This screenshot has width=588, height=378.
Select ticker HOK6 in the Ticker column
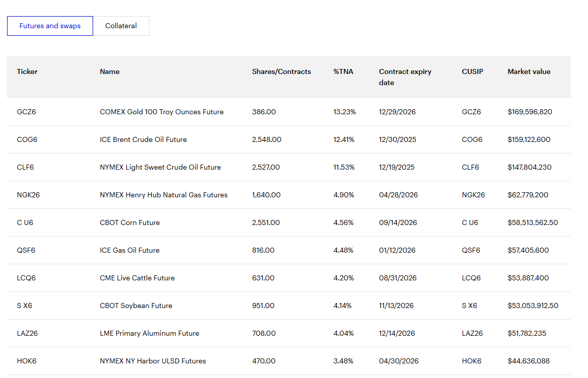pos(27,361)
